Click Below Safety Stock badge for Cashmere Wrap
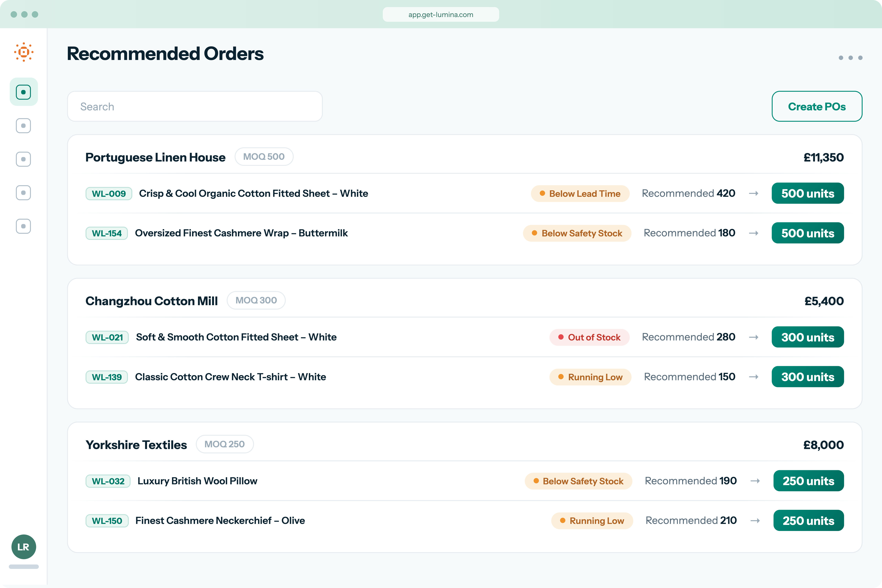Image resolution: width=882 pixels, height=588 pixels. [577, 233]
